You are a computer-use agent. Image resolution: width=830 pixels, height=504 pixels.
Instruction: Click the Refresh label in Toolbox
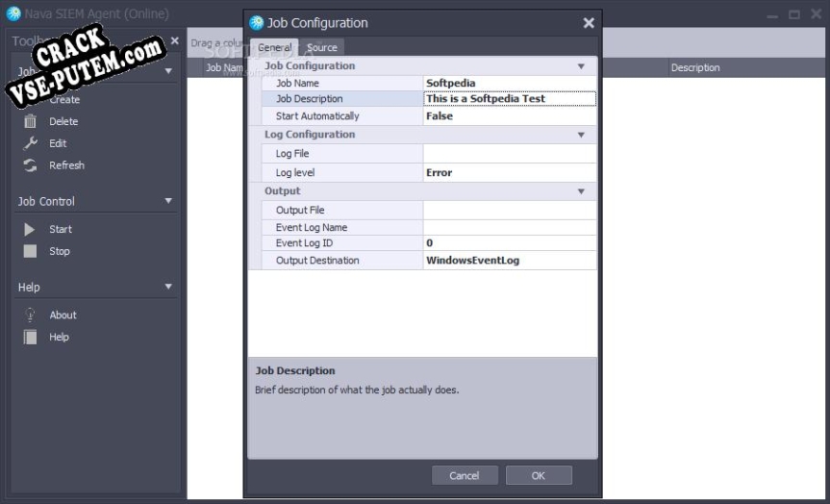[66, 165]
